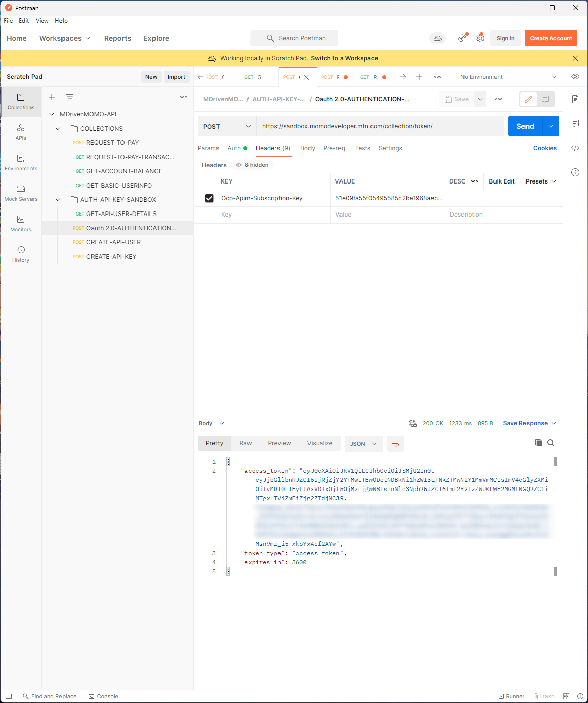Click the Cookies link
Screen dimensions: 588x703
point(545,148)
